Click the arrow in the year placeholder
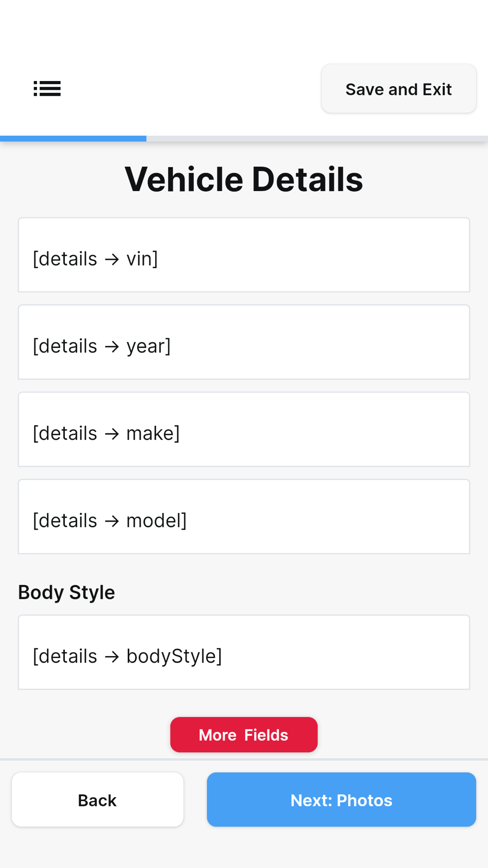Viewport: 488px width, 868px height. click(x=112, y=347)
